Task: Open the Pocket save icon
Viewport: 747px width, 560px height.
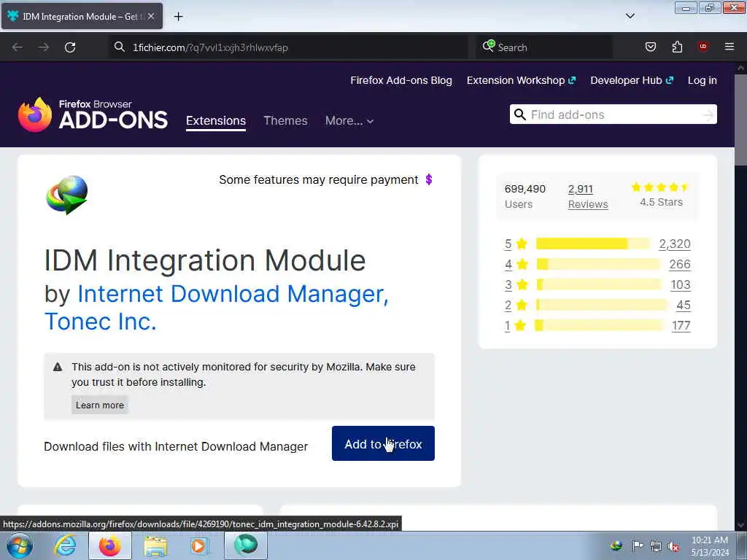Action: (650, 47)
